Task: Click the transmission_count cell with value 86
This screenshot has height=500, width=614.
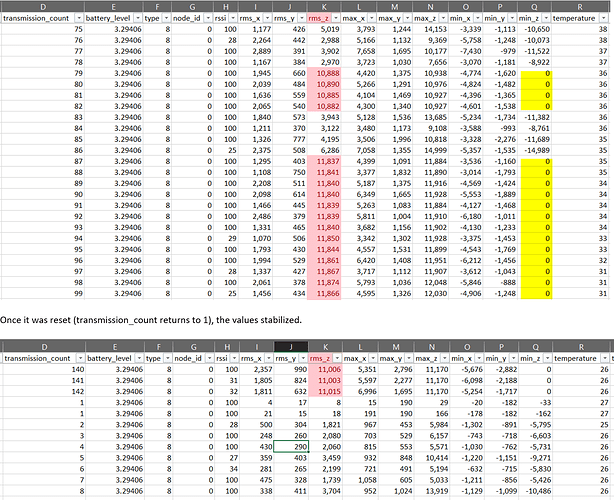Action: [x=43, y=150]
